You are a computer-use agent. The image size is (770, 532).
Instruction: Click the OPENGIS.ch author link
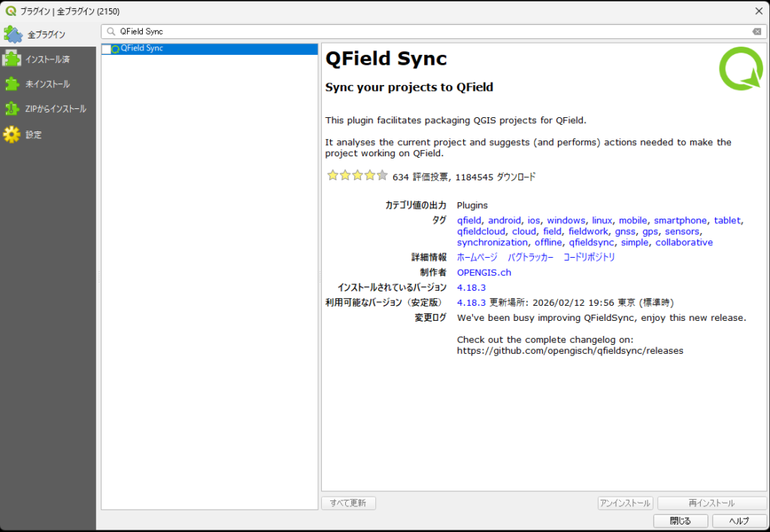point(484,272)
